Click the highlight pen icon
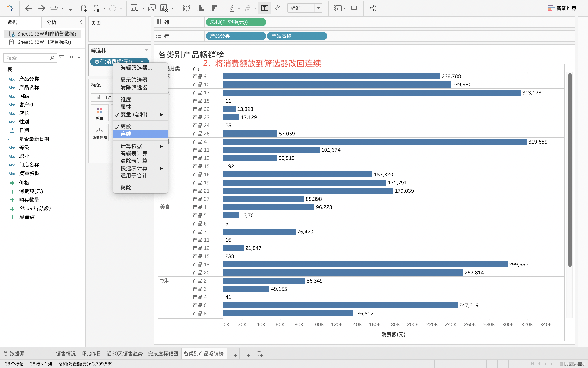This screenshot has width=588, height=368. click(x=232, y=8)
